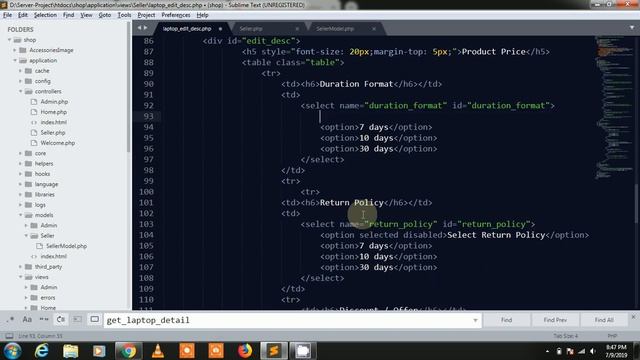Click the volume speaker tray icon
The width and height of the screenshot is (640, 360).
tap(592, 351)
